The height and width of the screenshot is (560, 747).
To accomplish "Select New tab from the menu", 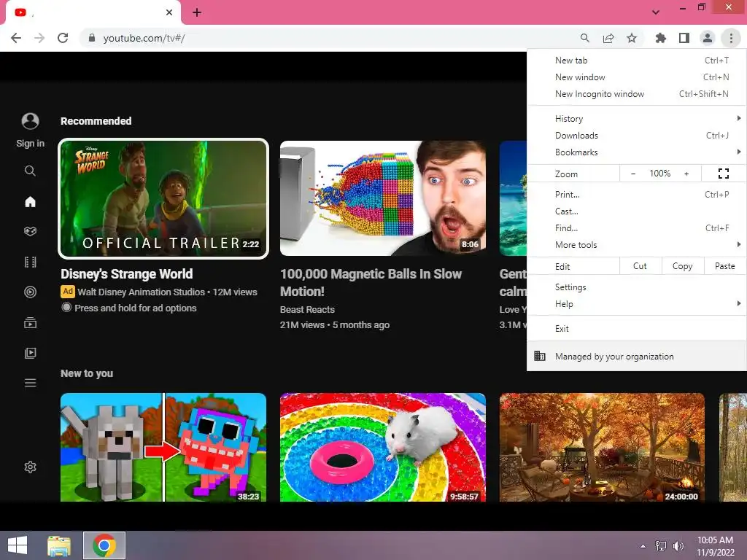I will (636, 61).
